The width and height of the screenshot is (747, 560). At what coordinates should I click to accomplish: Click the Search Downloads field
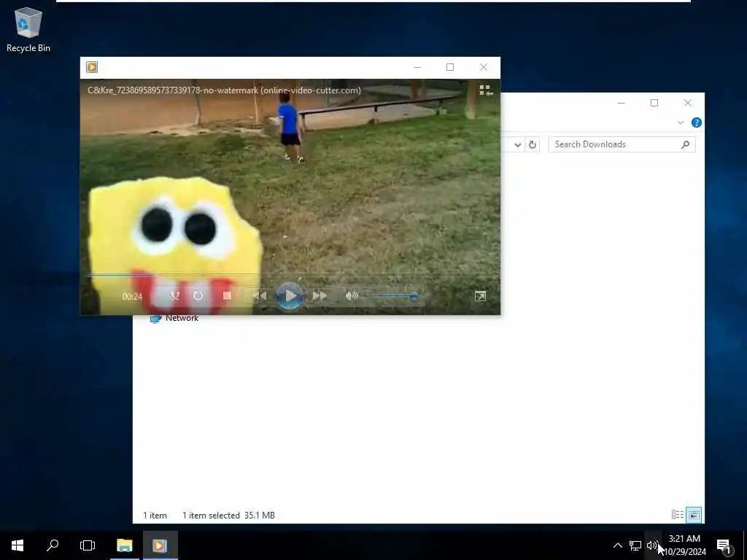[622, 144]
